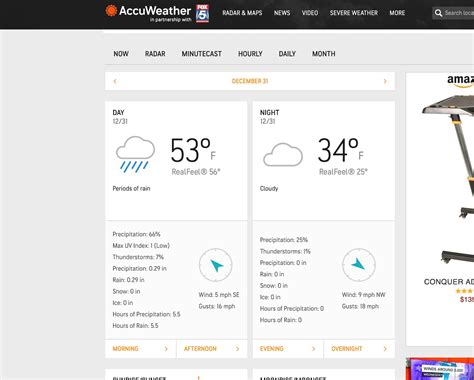The image size is (474, 380).
Task: Switch to the Hourly tab
Action: pos(250,54)
